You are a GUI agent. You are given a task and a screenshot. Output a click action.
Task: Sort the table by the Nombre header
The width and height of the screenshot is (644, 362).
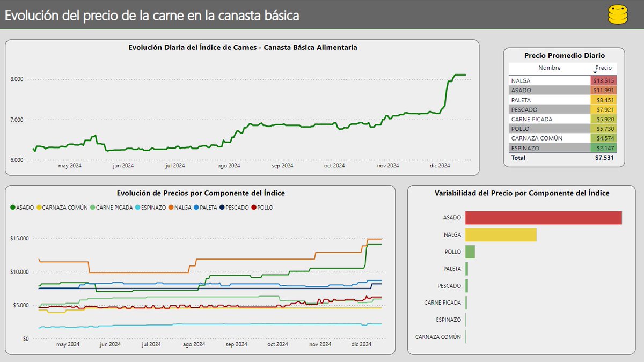[x=550, y=68]
